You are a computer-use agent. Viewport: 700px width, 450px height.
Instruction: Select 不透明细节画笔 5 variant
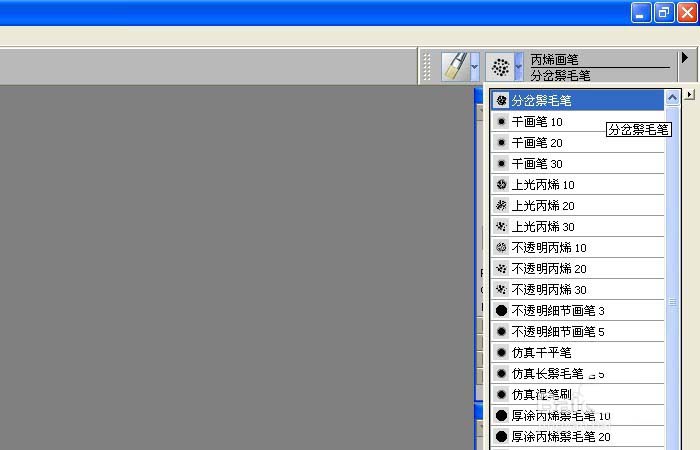[578, 331]
